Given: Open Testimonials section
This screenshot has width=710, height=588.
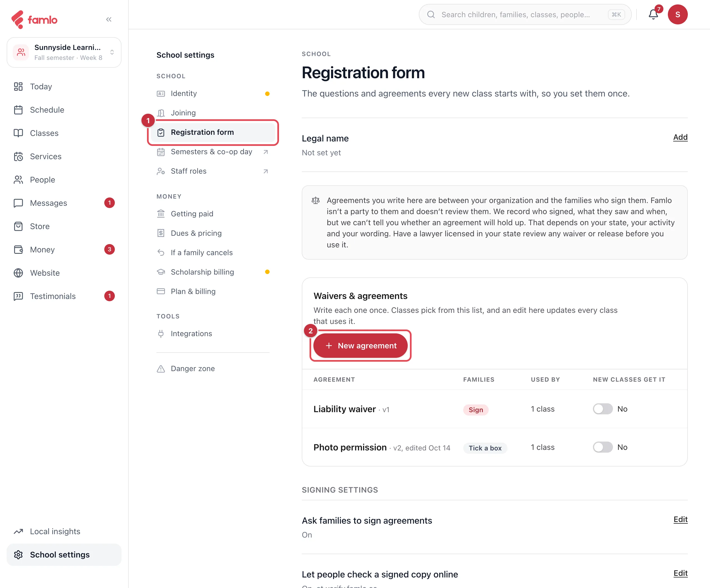Looking at the screenshot, I should click(64, 296).
